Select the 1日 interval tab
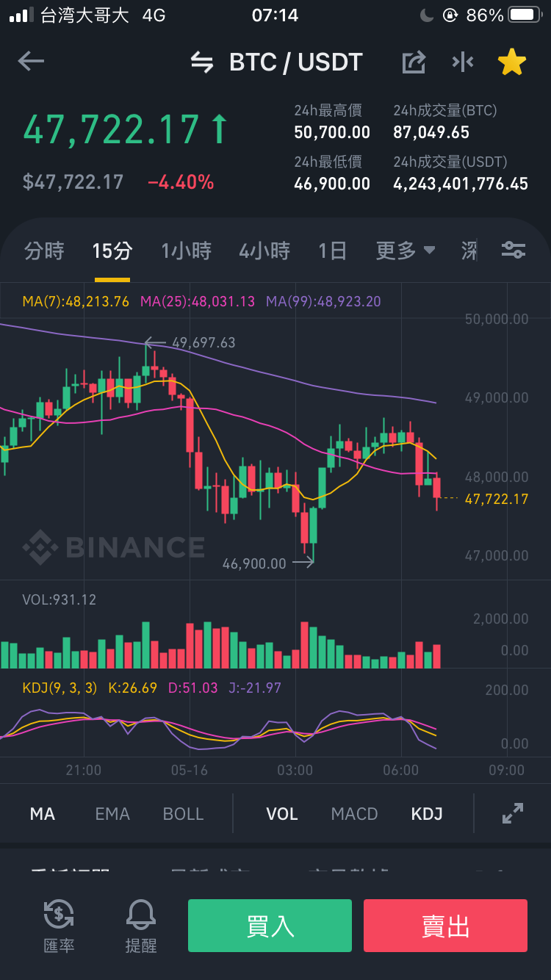The height and width of the screenshot is (980, 551). tap(332, 251)
